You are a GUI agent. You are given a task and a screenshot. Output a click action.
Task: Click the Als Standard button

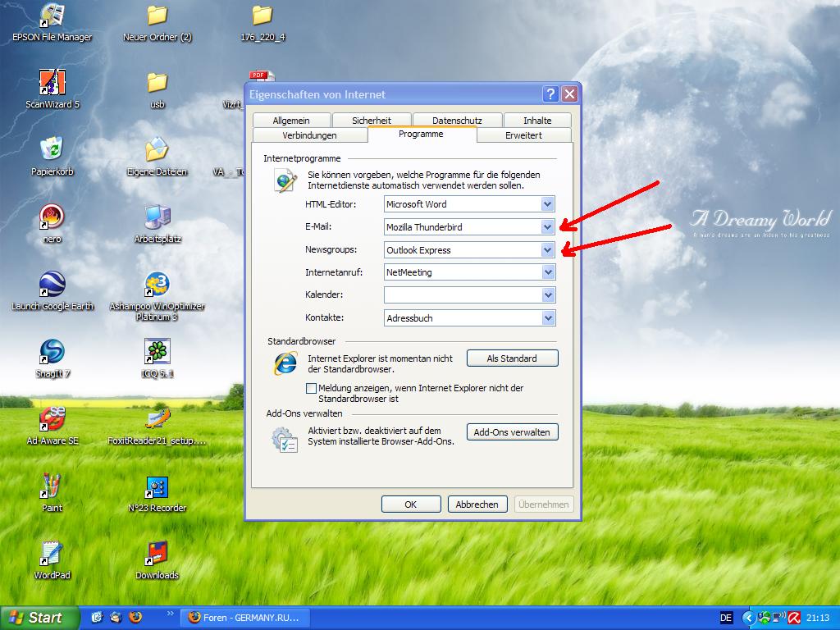point(512,358)
